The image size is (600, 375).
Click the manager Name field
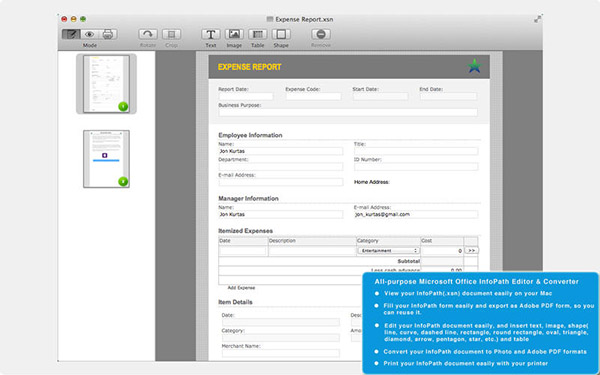click(x=280, y=214)
